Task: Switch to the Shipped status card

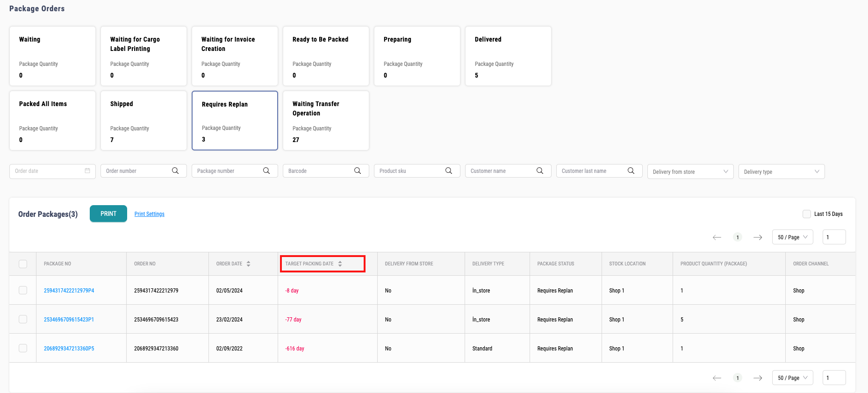Action: (143, 121)
